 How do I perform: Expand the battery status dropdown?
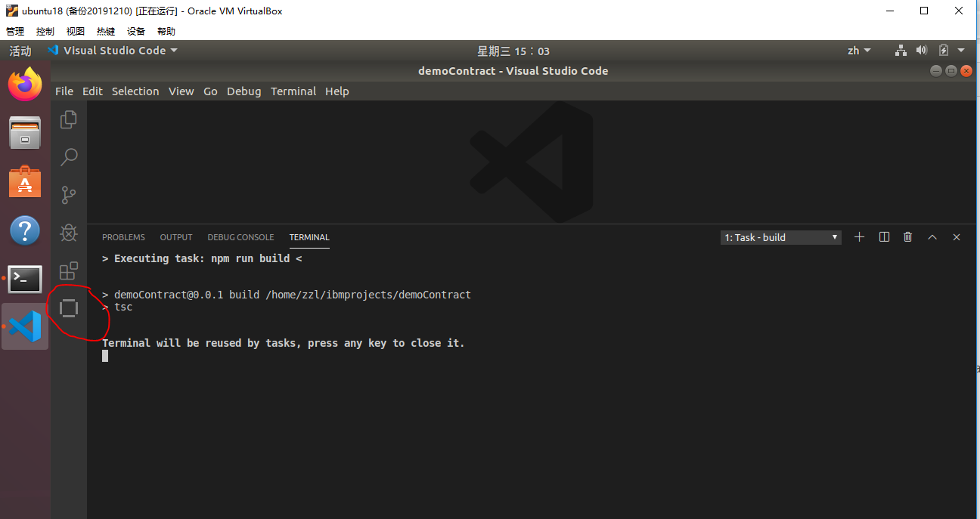click(x=946, y=51)
